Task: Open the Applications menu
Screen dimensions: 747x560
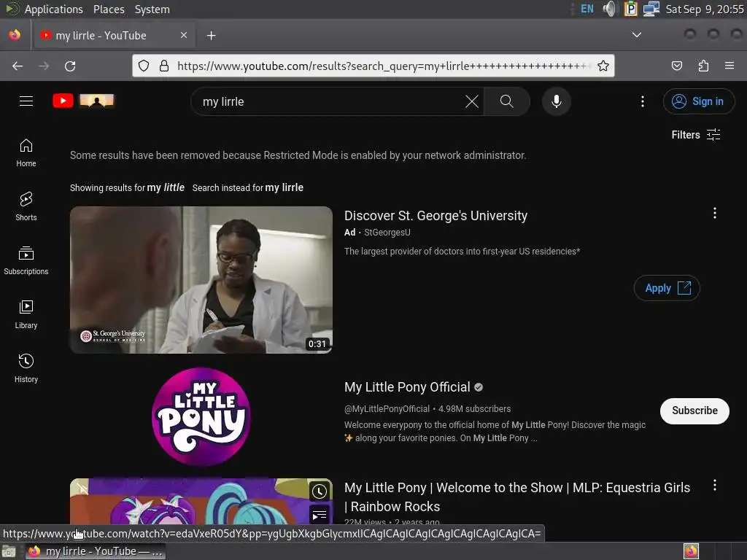Action: (x=53, y=9)
